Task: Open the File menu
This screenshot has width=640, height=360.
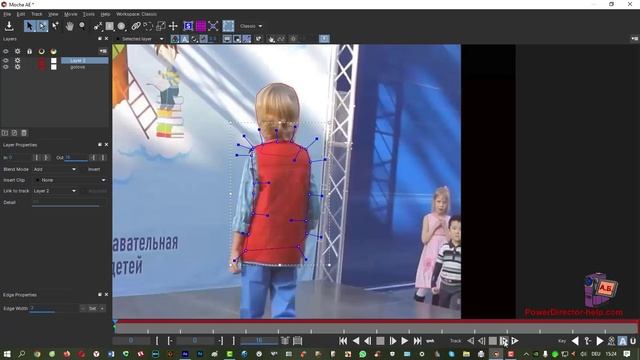Action: pos(7,14)
